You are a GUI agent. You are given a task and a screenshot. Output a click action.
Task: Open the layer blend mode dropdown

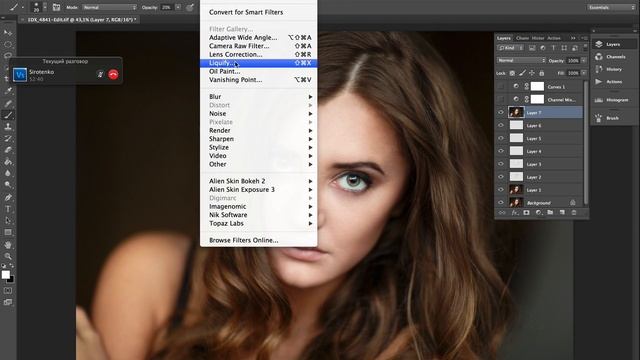click(x=521, y=60)
